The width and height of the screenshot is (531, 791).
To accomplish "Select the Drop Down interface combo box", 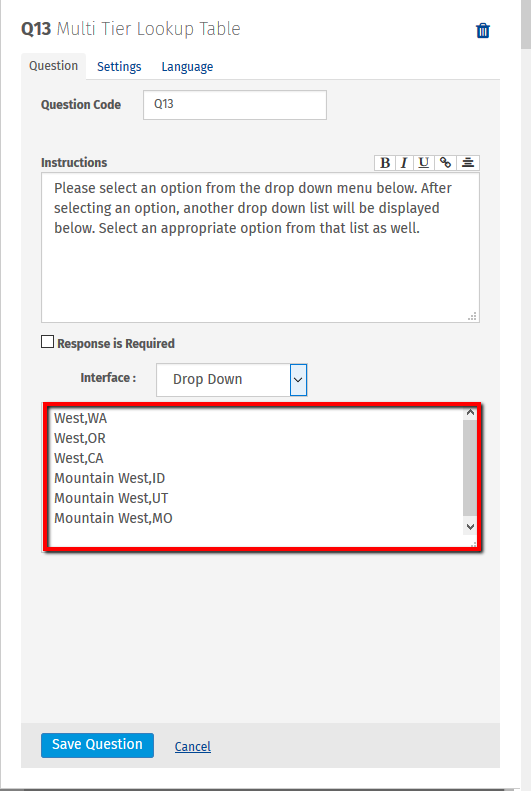I will pyautogui.click(x=231, y=380).
